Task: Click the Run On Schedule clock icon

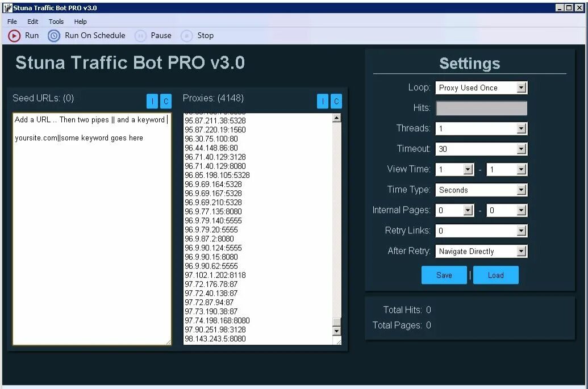Action: click(x=53, y=36)
